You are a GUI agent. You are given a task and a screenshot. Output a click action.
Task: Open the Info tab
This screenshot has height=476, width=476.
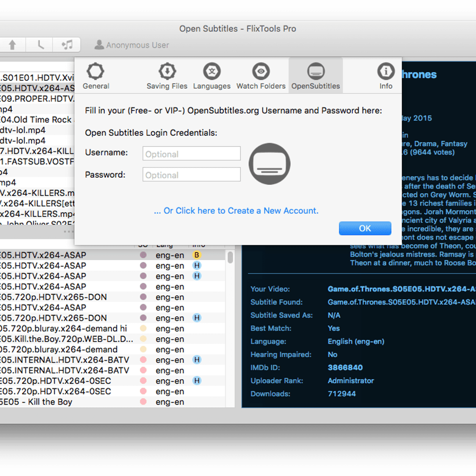tap(386, 76)
